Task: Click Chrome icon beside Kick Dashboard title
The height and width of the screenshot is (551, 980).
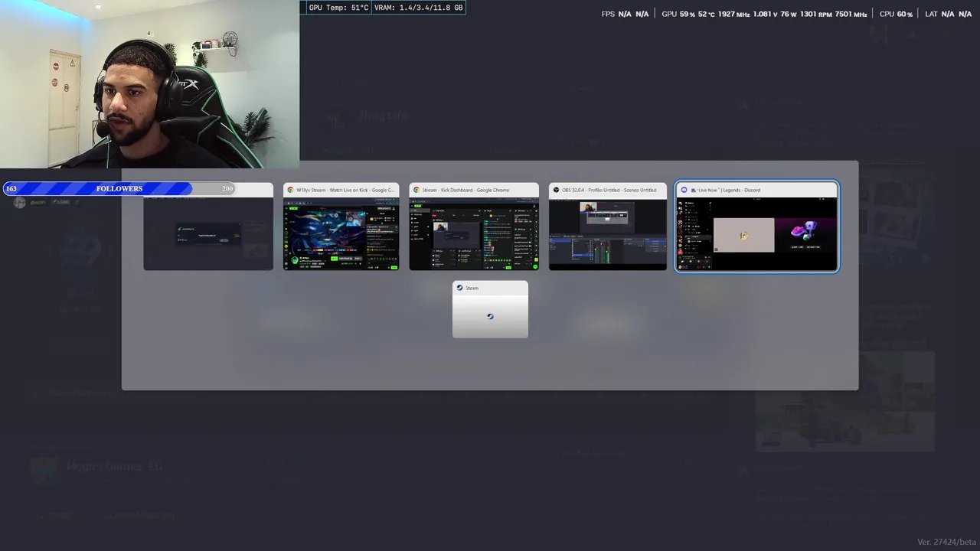Action: (416, 190)
